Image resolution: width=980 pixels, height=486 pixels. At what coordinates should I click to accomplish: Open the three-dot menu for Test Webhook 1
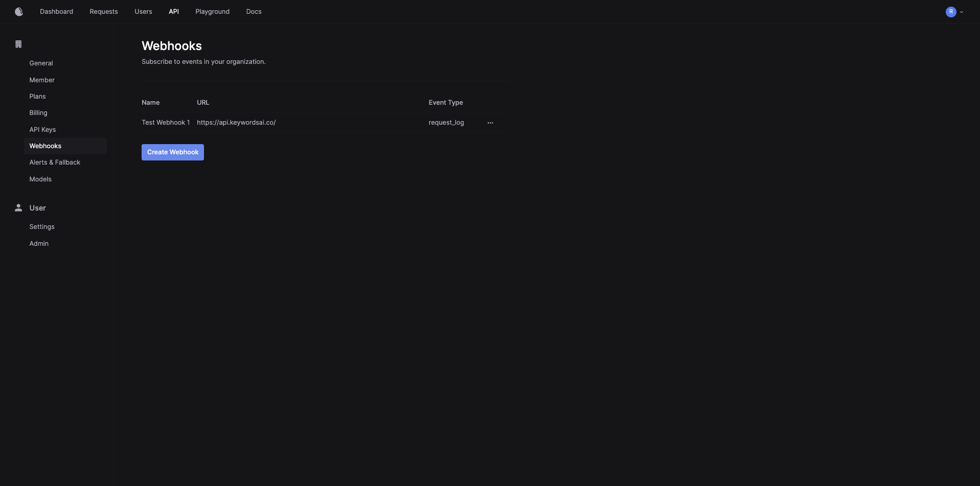490,123
